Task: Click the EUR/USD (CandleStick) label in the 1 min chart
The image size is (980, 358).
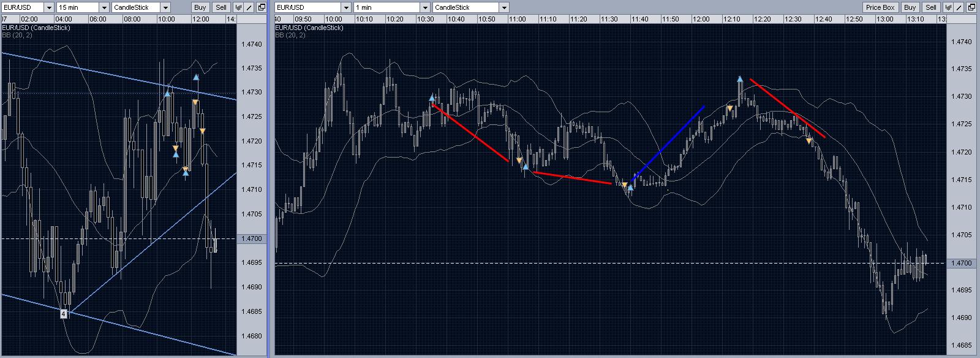Action: click(x=309, y=28)
